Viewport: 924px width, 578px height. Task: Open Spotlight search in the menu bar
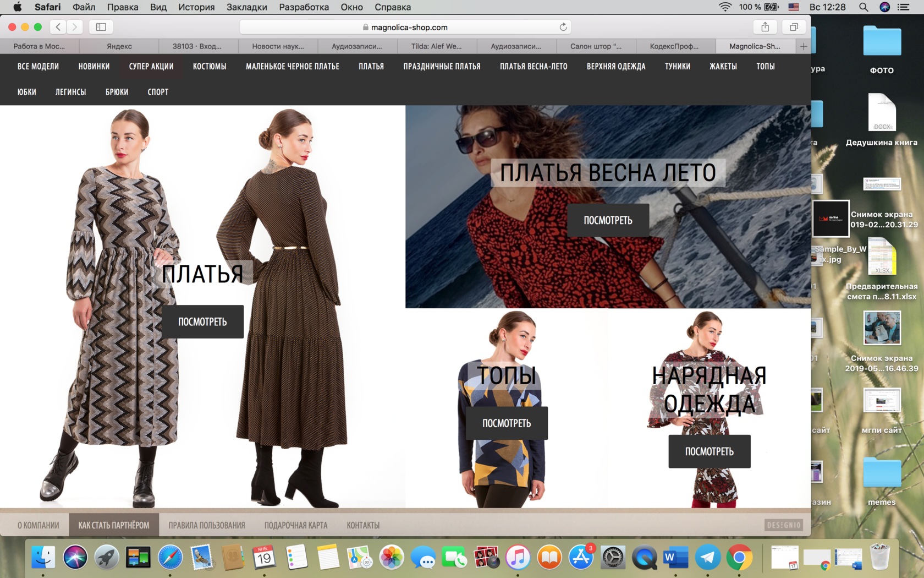[864, 7]
